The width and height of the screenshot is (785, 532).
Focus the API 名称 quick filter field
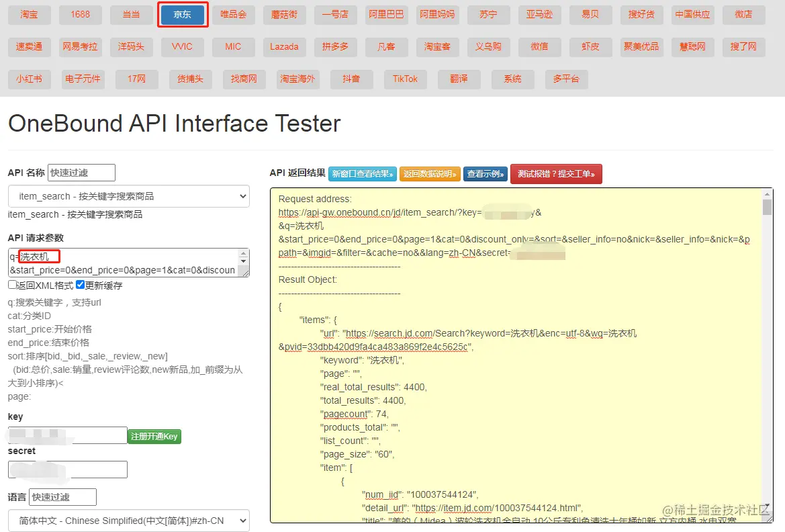(x=82, y=173)
